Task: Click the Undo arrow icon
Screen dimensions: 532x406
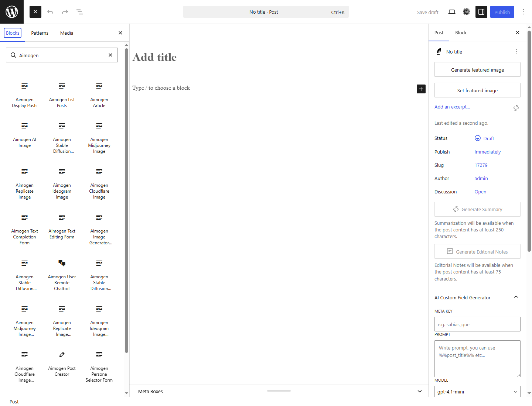Action: [50, 12]
